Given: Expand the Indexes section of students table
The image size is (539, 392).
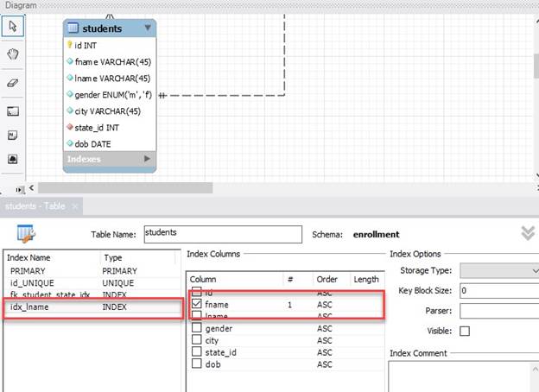Looking at the screenshot, I should click(147, 159).
